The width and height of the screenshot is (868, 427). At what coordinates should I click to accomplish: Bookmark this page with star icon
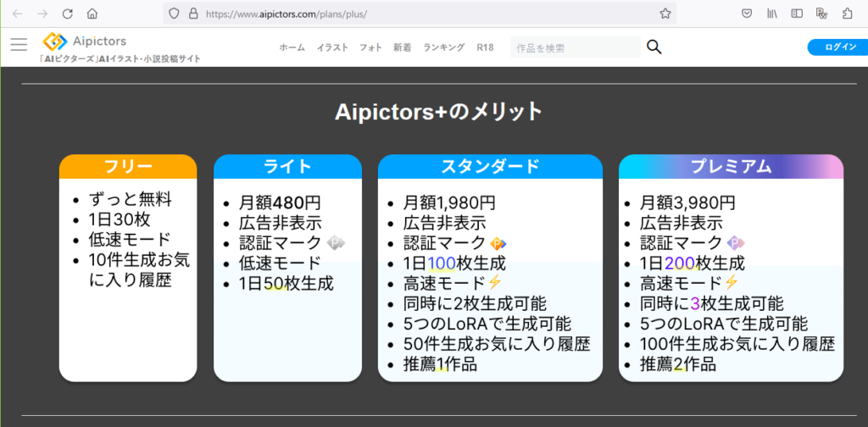(665, 14)
